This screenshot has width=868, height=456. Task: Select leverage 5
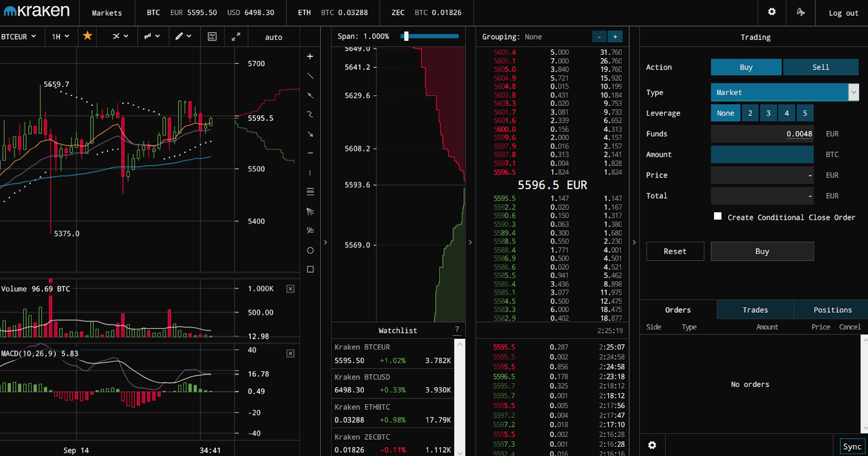(805, 113)
